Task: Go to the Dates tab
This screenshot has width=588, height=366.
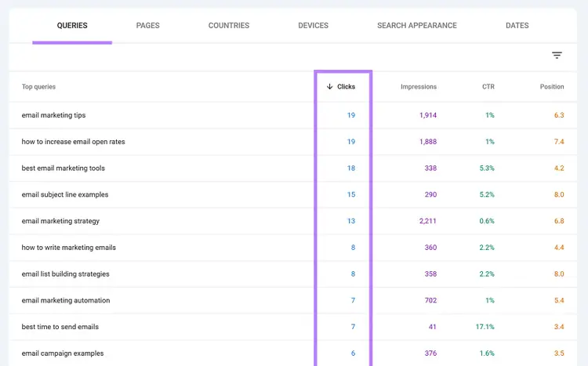Action: (517, 26)
